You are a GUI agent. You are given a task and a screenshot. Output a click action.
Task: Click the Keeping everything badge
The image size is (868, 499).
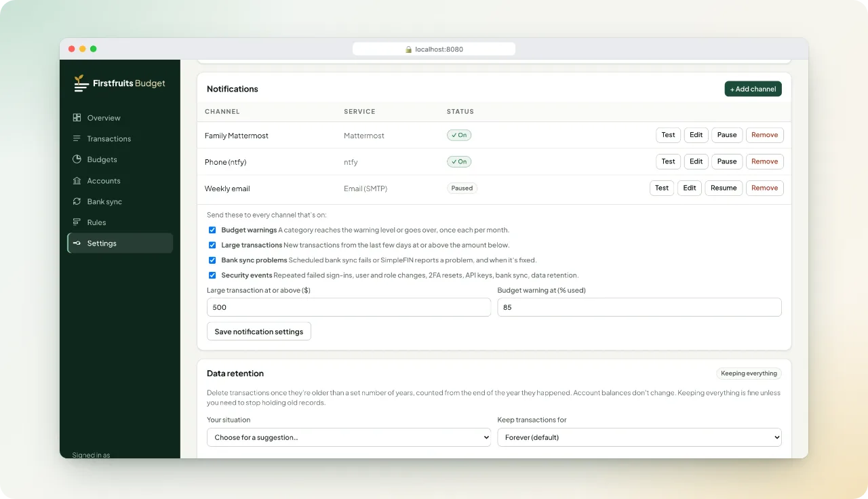[x=749, y=374]
